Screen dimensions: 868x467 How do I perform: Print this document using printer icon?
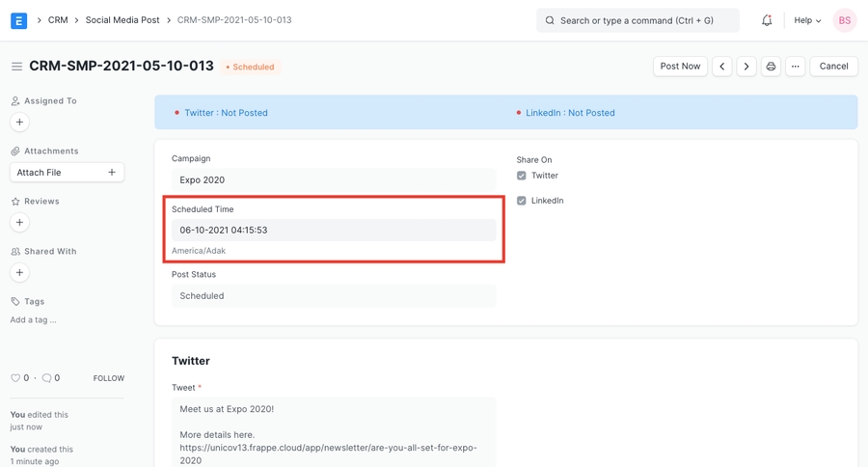point(771,67)
